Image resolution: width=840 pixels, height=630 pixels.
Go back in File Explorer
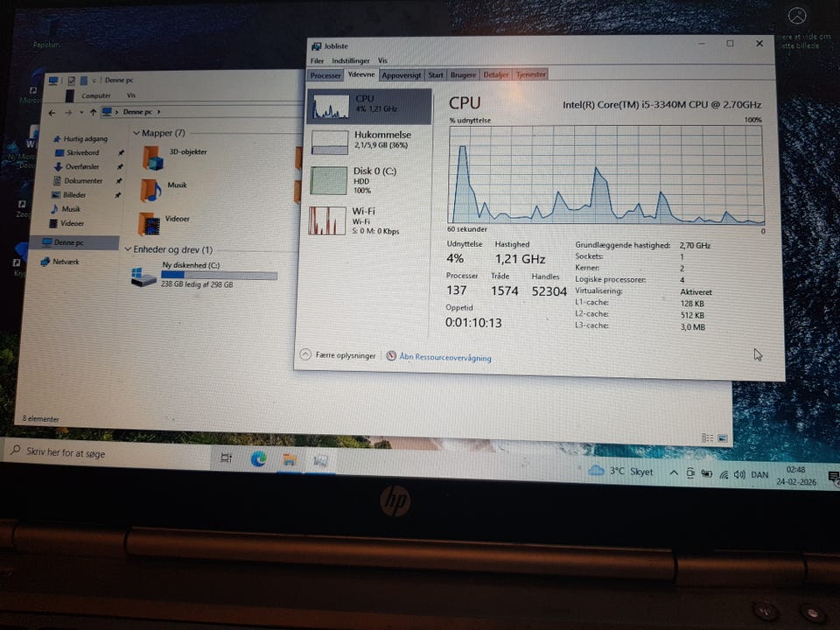tap(52, 113)
